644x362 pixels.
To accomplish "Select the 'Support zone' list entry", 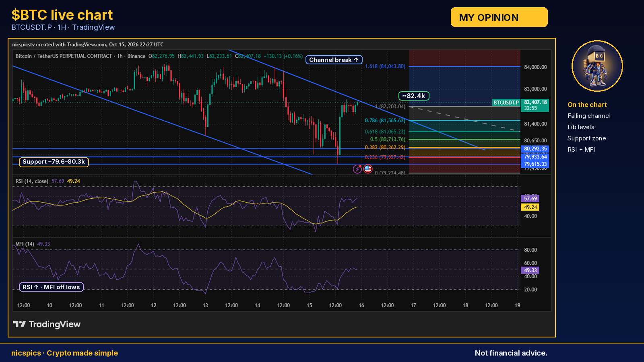I will [586, 138].
